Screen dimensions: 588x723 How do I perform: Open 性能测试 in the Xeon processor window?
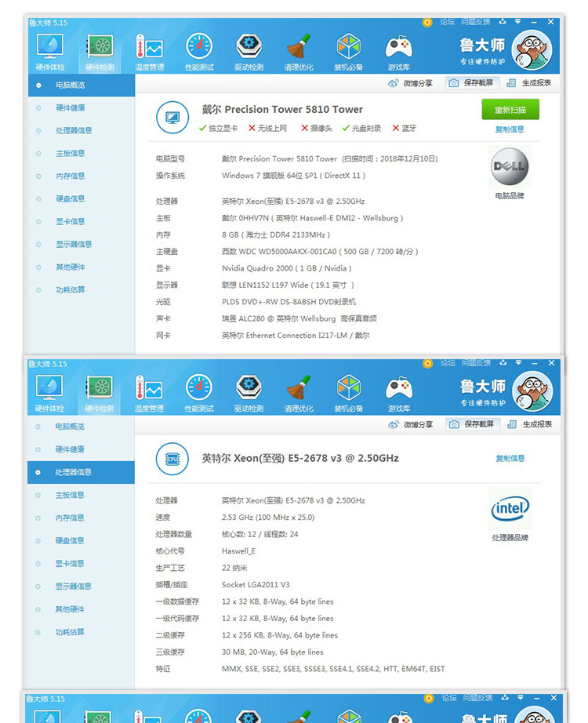pos(199,394)
